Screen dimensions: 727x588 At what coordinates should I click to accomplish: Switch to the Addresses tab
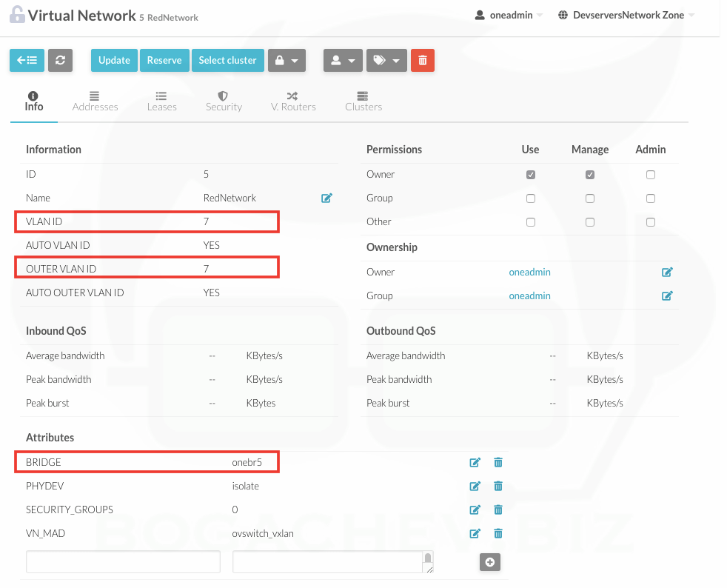point(95,101)
